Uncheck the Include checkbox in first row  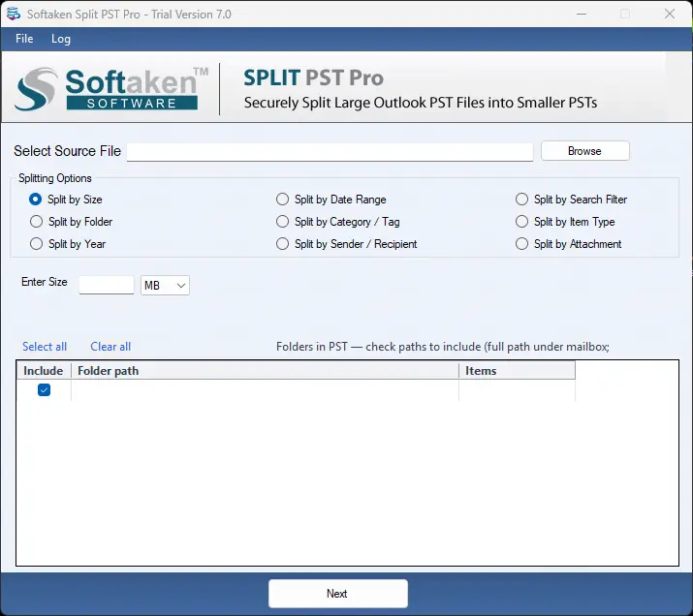pyautogui.click(x=44, y=390)
